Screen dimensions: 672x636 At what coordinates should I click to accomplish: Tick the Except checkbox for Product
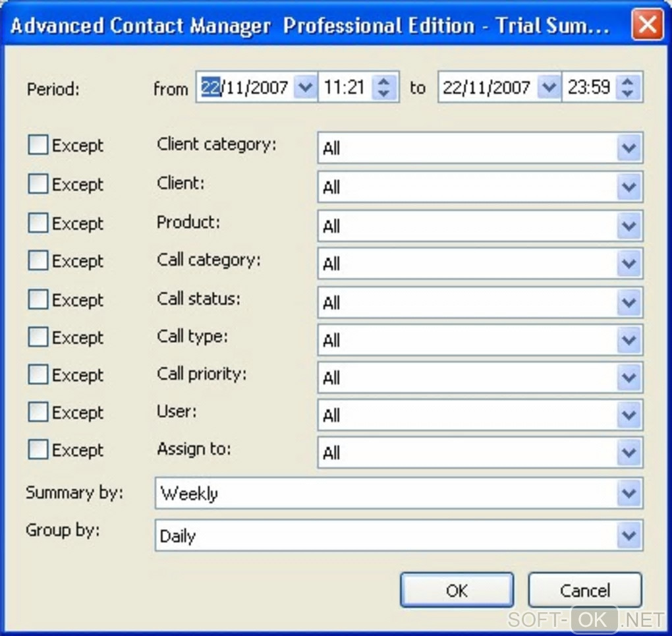pos(38,223)
